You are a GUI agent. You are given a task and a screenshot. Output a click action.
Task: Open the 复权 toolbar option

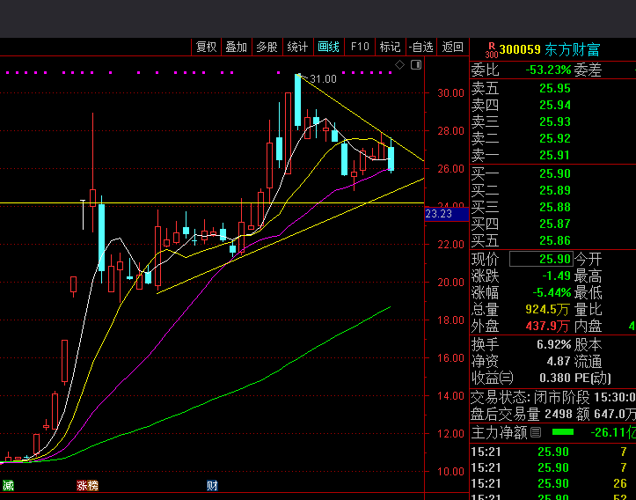point(206,47)
